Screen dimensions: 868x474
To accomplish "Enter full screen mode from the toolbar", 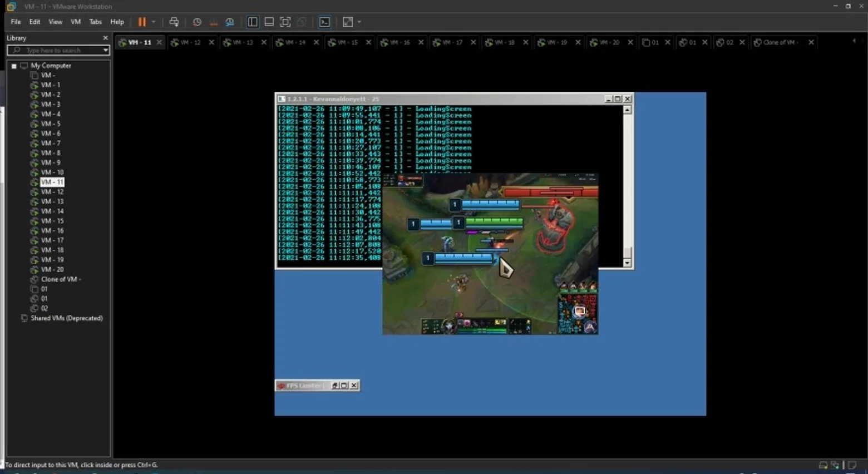I will (x=285, y=22).
